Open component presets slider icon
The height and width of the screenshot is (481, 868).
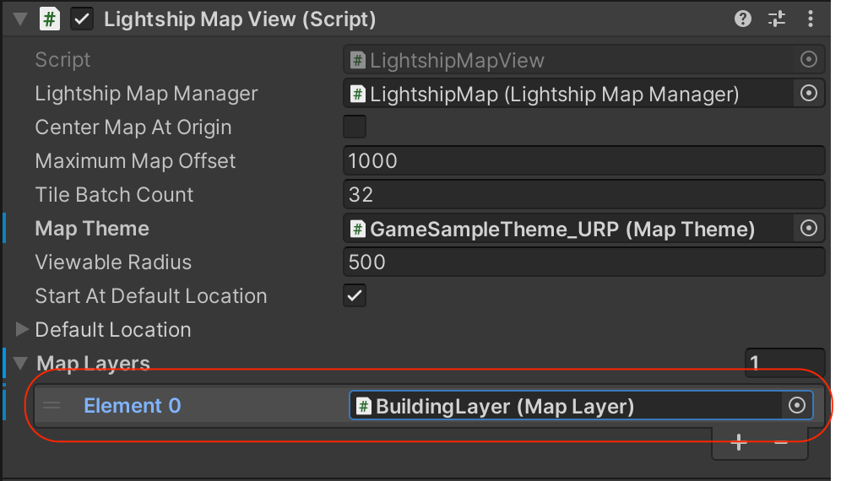pyautogui.click(x=777, y=19)
